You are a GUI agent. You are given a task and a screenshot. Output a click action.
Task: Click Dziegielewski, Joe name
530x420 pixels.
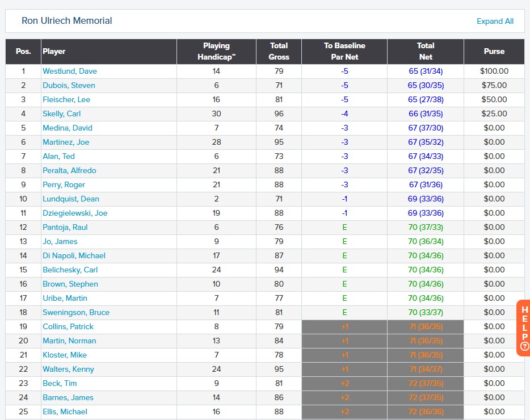pyautogui.click(x=75, y=213)
